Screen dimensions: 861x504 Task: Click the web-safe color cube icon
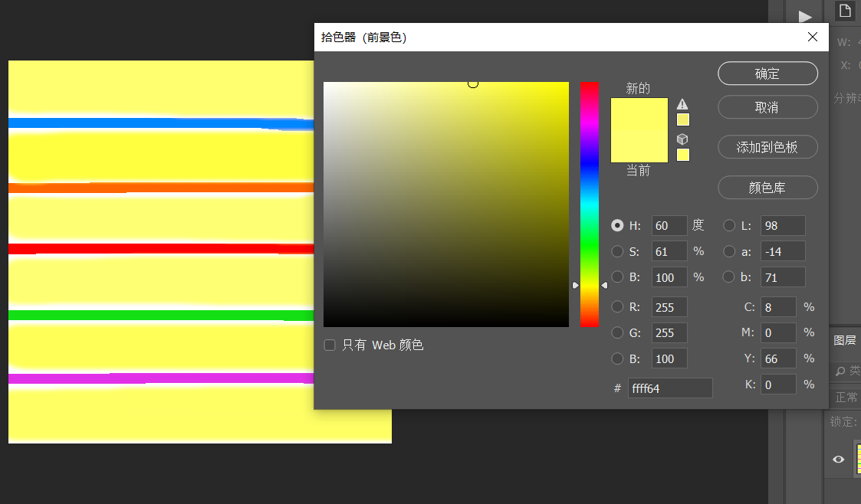point(682,139)
